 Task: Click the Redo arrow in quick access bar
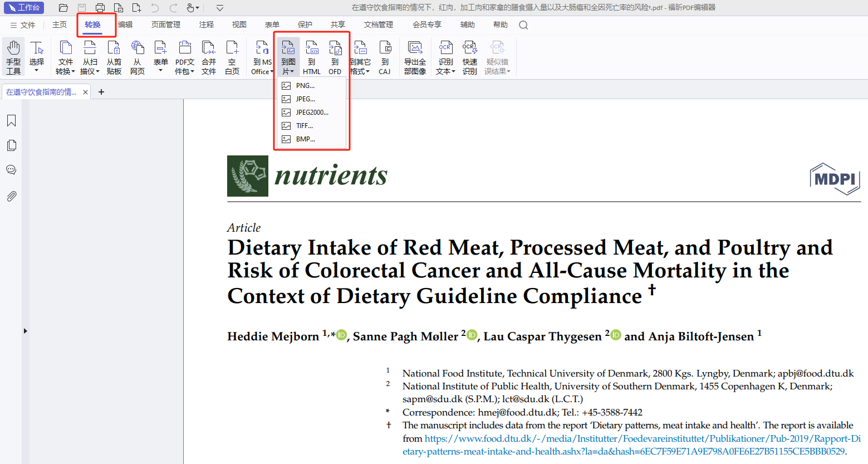point(173,8)
